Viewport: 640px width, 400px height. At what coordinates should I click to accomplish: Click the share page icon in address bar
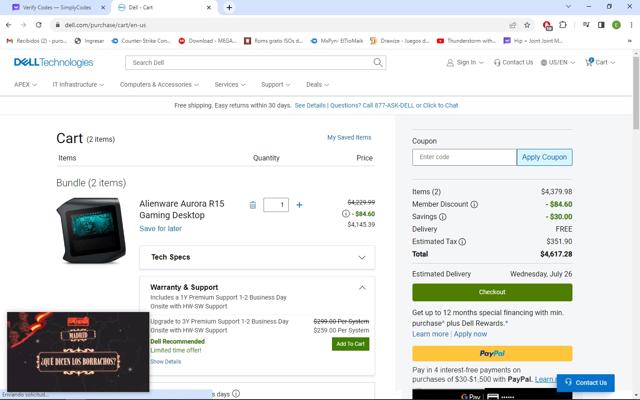pyautogui.click(x=513, y=25)
